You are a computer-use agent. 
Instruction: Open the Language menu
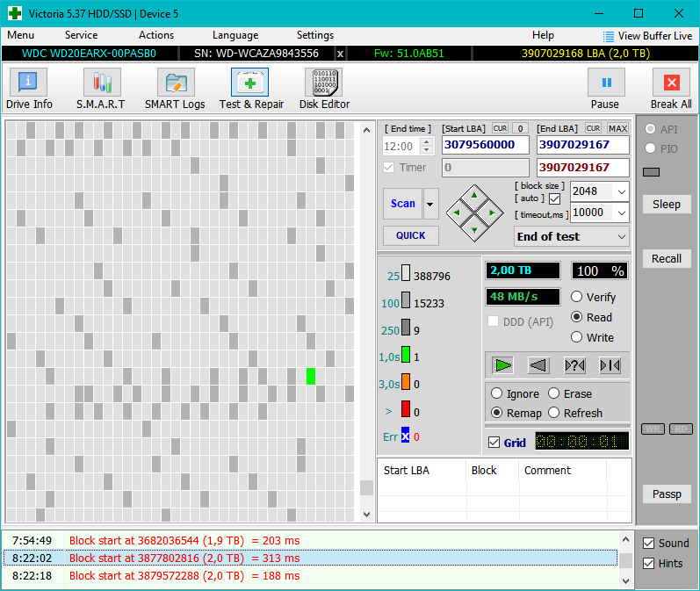[235, 35]
